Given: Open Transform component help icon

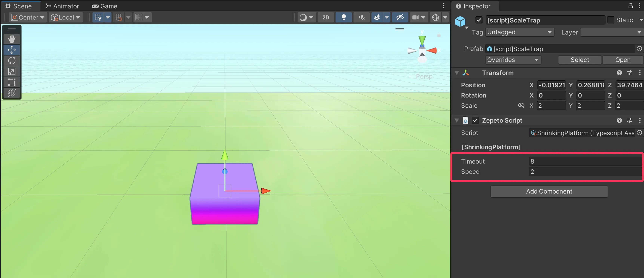Looking at the screenshot, I should point(619,73).
